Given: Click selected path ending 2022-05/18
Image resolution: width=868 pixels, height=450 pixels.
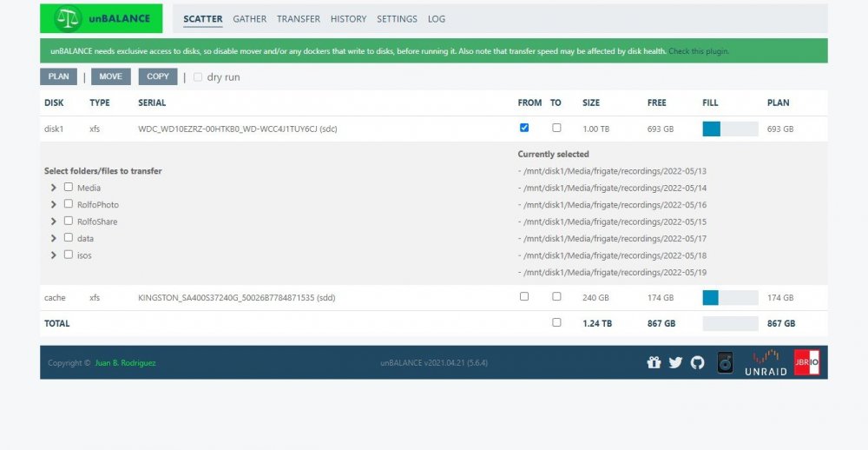Looking at the screenshot, I should (612, 255).
